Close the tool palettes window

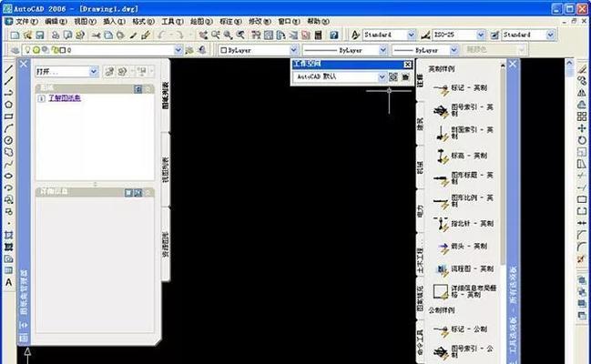513,64
